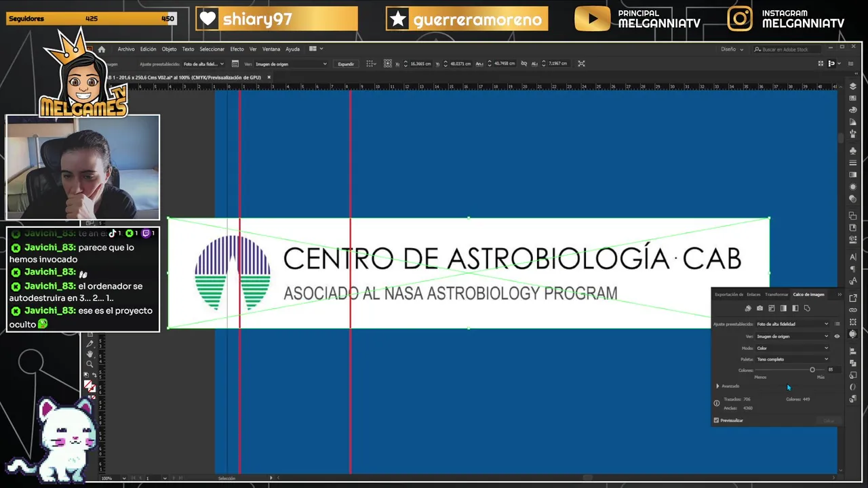868x488 pixels.
Task: Expand the panel group double-arrow
Action: [840, 294]
